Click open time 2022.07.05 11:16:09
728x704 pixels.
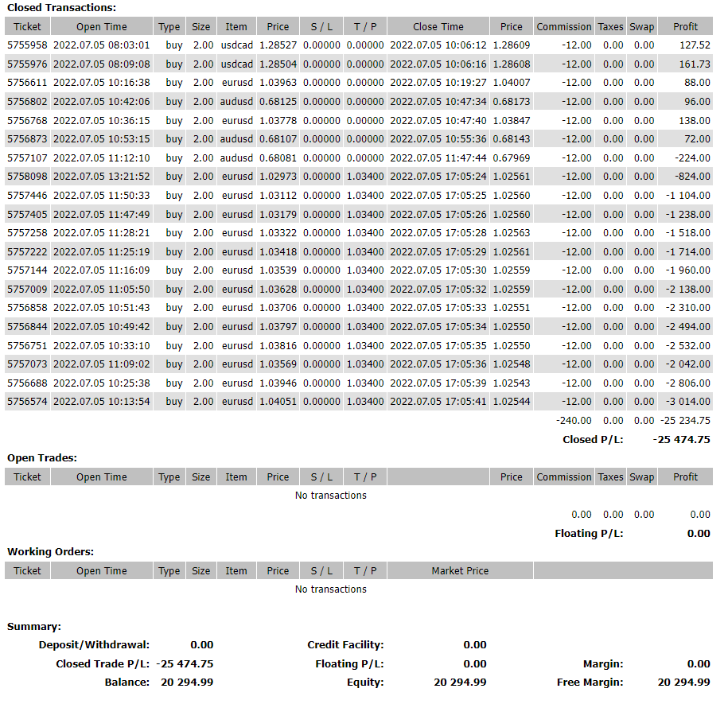[102, 270]
